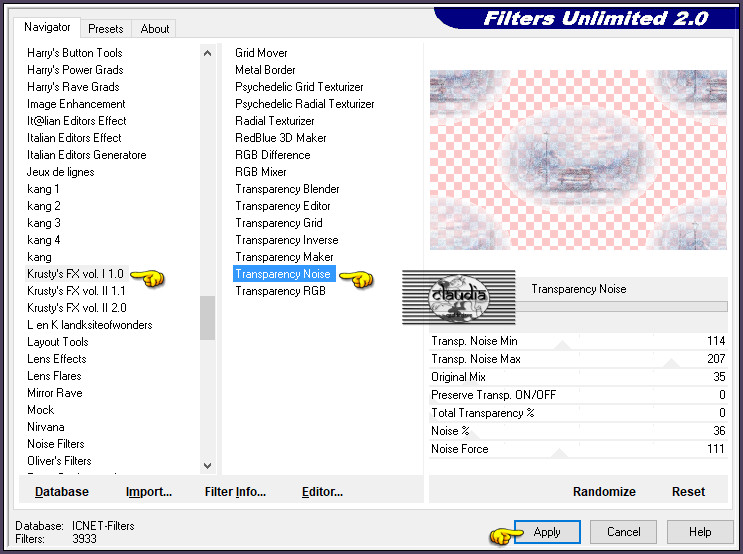Choose the Metal Border filter
This screenshot has height=554, width=743.
[x=265, y=70]
